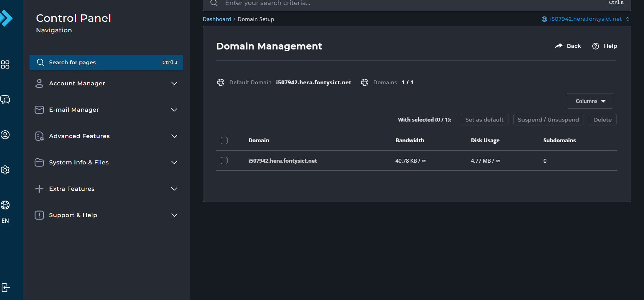Click the Set as default button
Image resolution: width=644 pixels, height=300 pixels.
(484, 120)
